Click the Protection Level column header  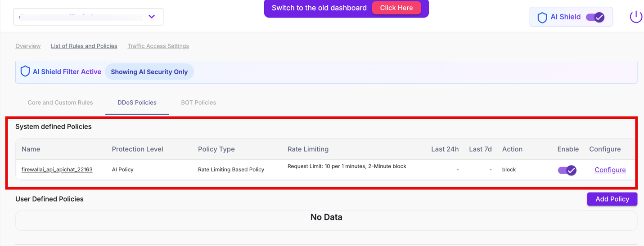[137, 149]
